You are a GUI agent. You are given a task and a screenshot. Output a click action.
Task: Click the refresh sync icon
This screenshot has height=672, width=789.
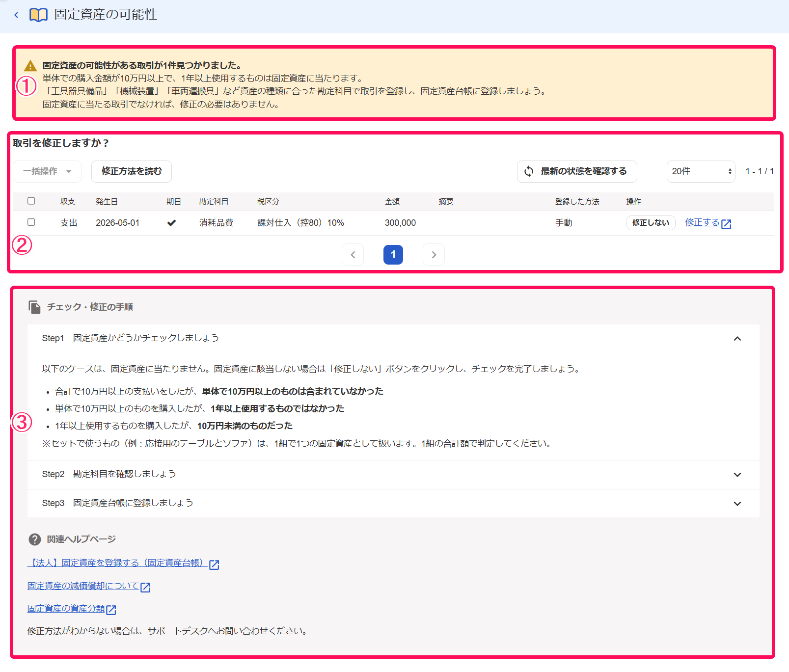point(529,171)
